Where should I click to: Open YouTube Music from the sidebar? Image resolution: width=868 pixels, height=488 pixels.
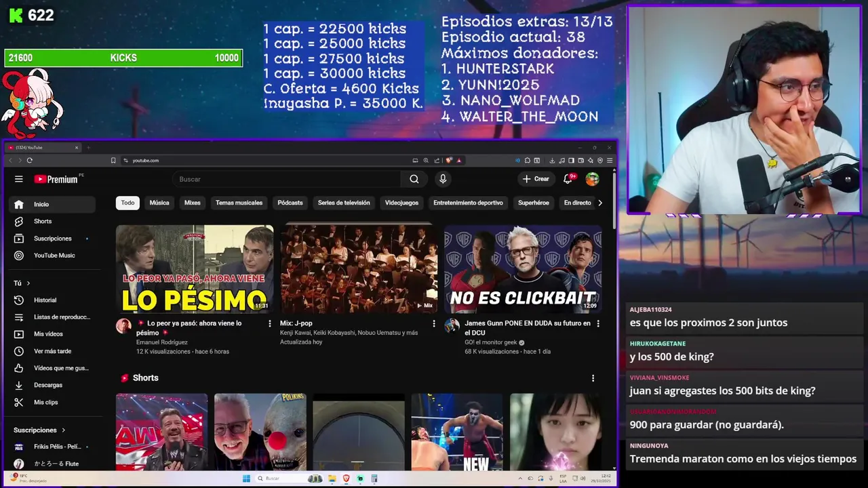coord(52,256)
